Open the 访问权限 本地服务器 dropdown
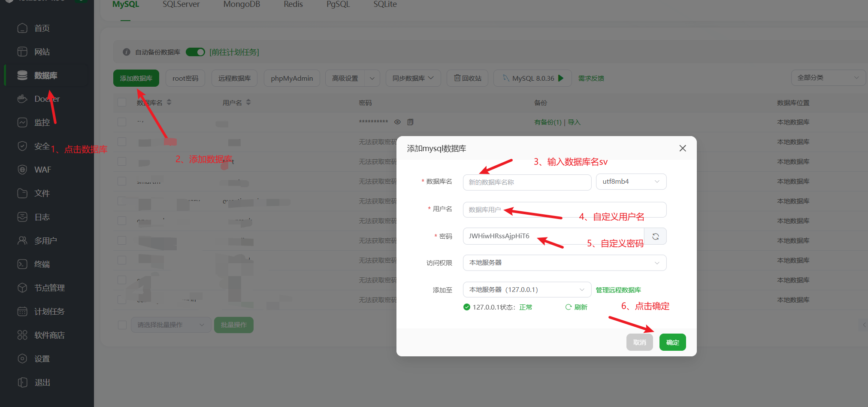Screen dimensions: 868x407 pos(565,263)
